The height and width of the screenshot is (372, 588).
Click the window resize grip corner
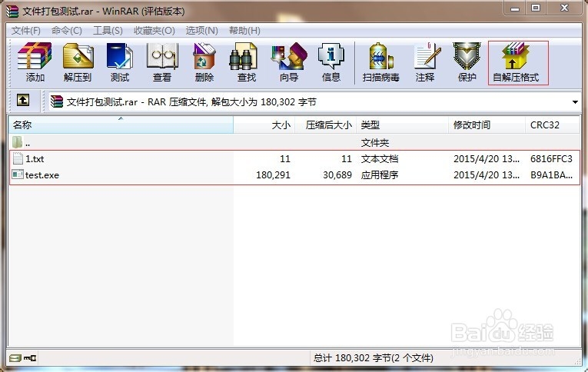[x=577, y=361]
